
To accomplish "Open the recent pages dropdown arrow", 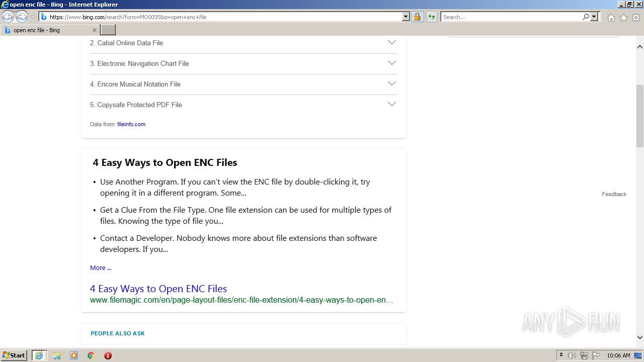I will point(33,17).
